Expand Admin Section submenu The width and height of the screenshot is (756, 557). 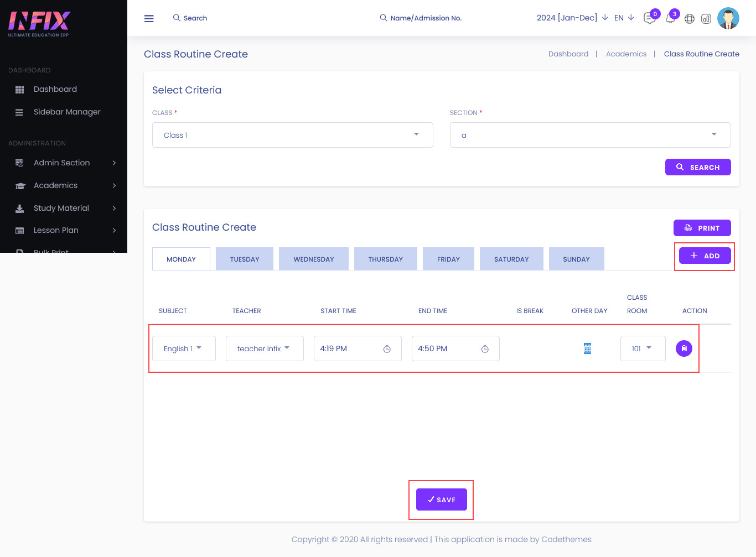[114, 163]
